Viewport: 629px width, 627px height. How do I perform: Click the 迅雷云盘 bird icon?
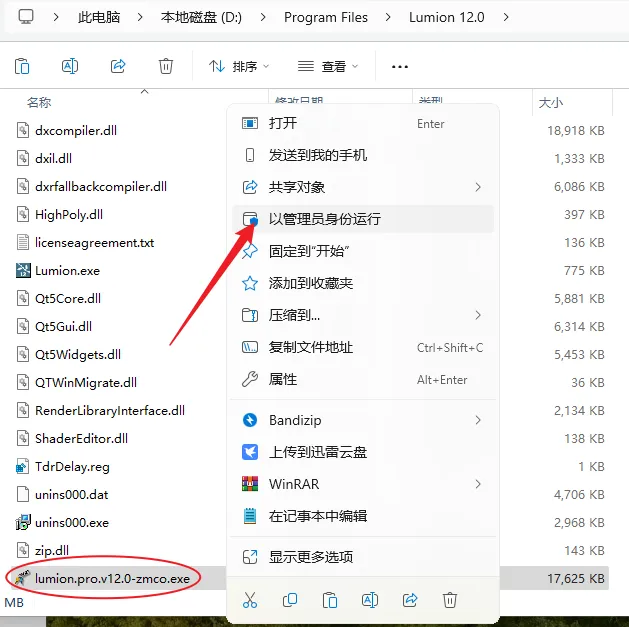250,452
